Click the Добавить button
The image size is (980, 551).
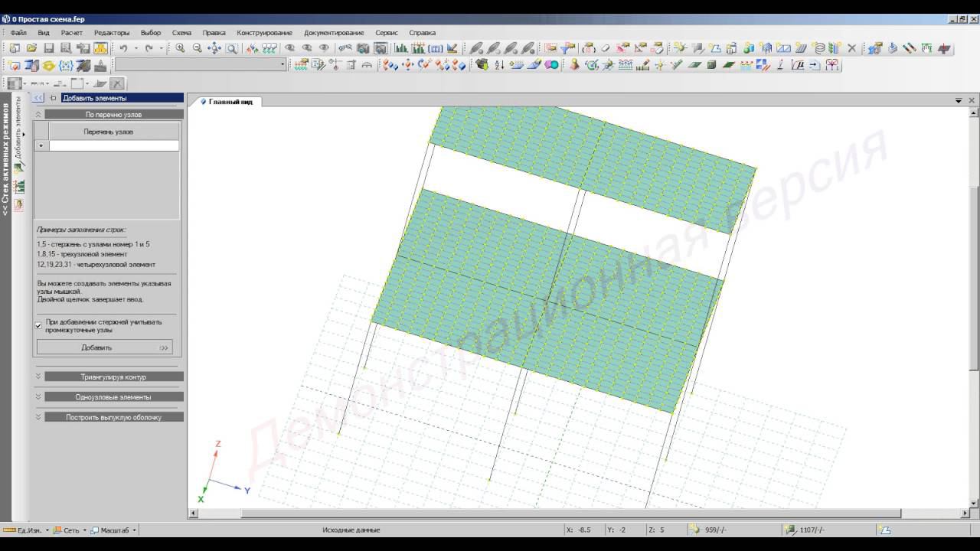[104, 347]
